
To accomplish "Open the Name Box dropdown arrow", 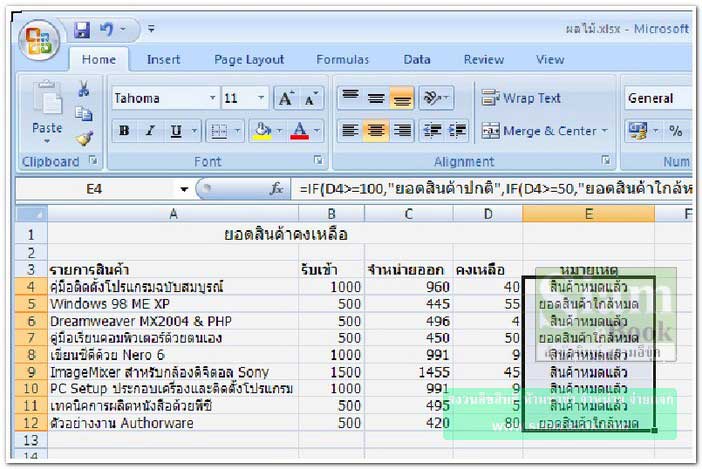I will point(184,189).
